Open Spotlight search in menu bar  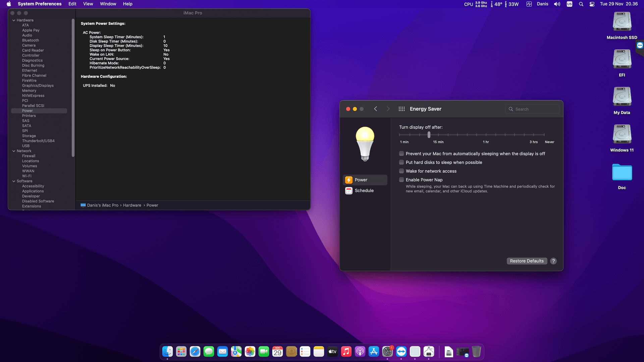[x=581, y=4]
